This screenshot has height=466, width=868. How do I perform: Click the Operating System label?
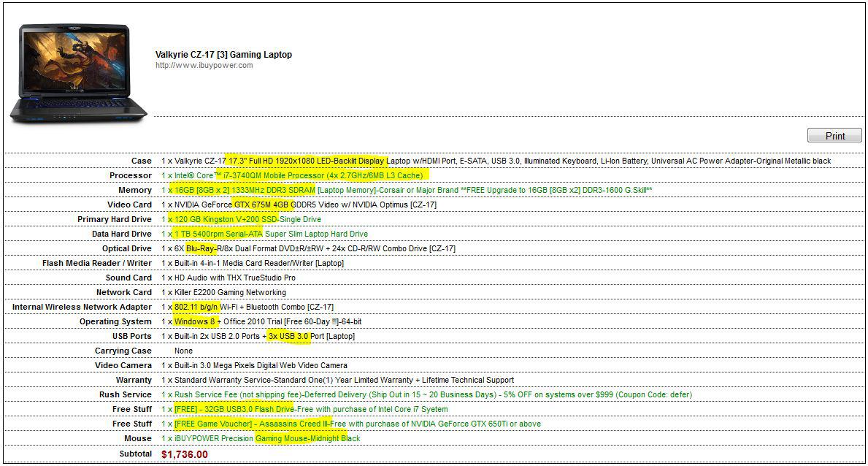(x=115, y=321)
